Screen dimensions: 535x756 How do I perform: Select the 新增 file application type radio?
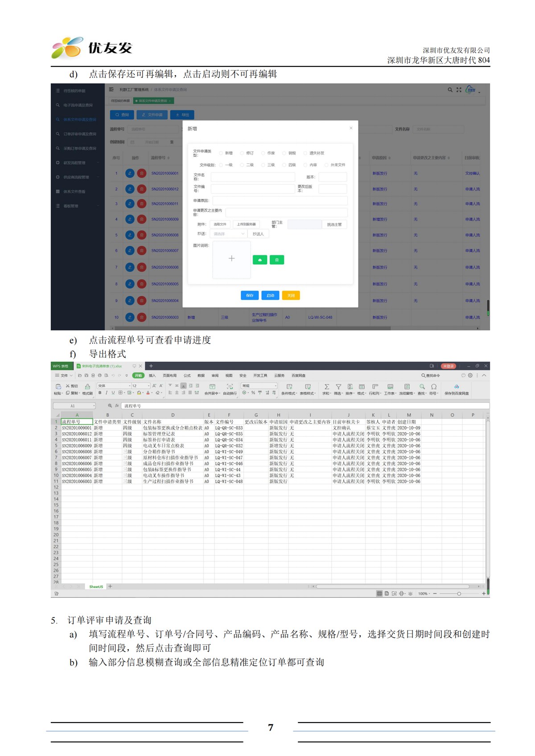coord(221,153)
